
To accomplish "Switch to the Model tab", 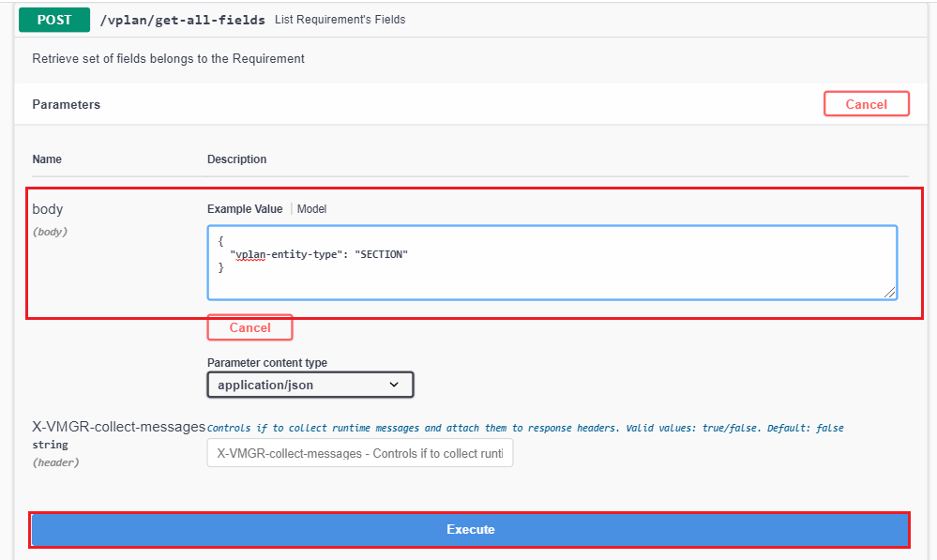I will (x=311, y=209).
